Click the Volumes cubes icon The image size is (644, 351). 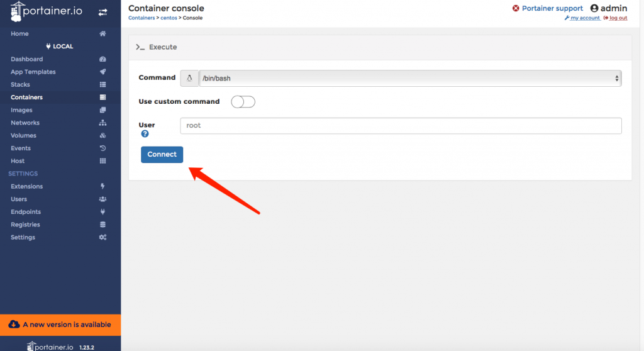103,135
